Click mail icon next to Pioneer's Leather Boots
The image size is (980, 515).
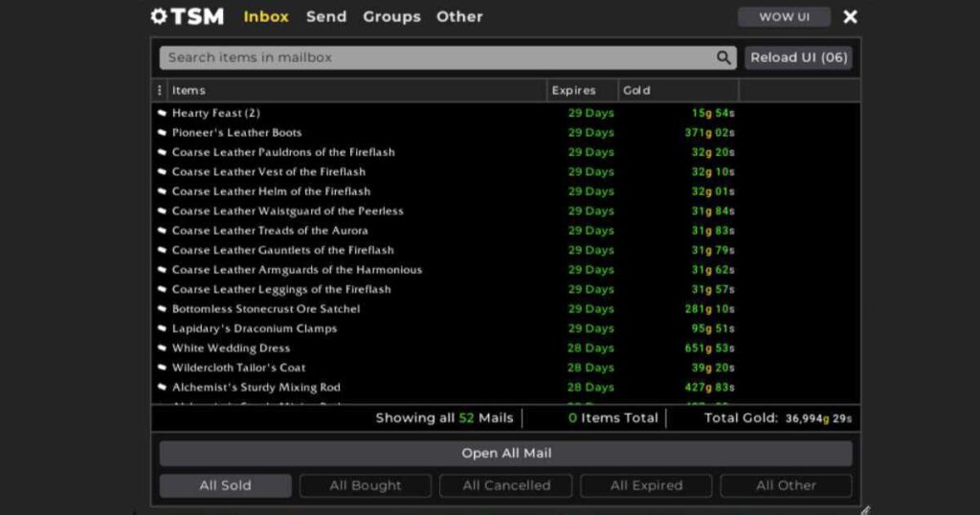coord(162,133)
